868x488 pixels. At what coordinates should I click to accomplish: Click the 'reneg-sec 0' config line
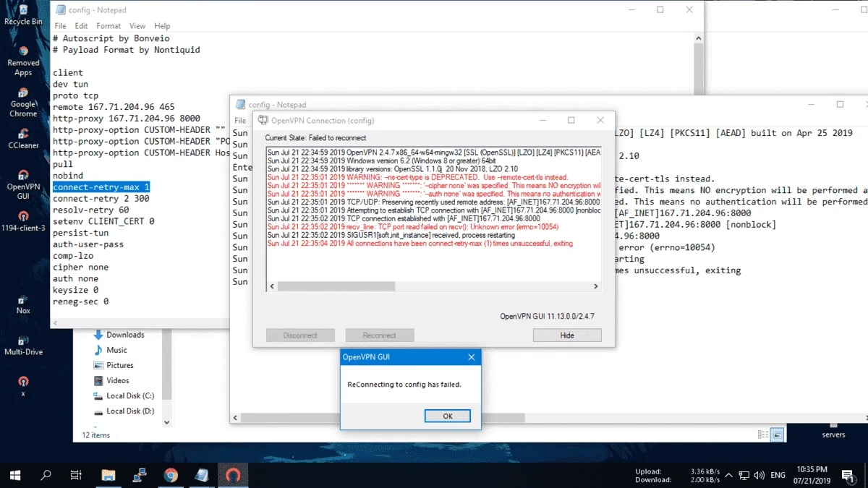[x=80, y=301]
